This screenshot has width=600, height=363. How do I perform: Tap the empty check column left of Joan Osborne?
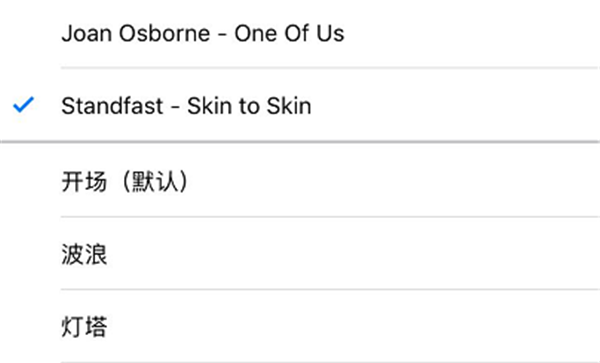23,34
